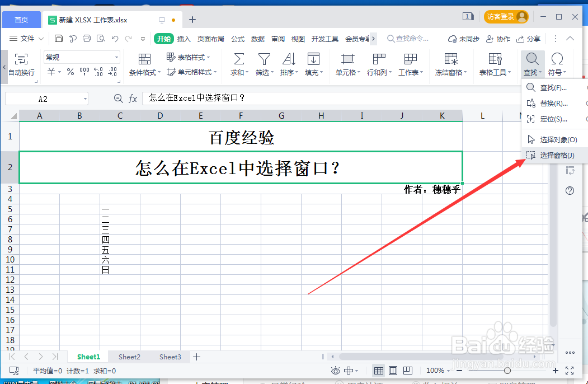Open the number format 常规 dropdown

[116, 58]
